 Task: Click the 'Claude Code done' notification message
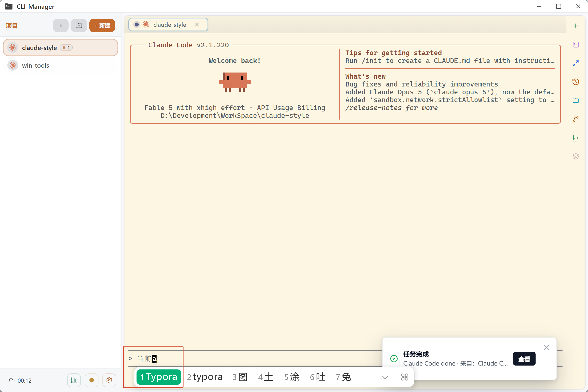[x=455, y=363]
